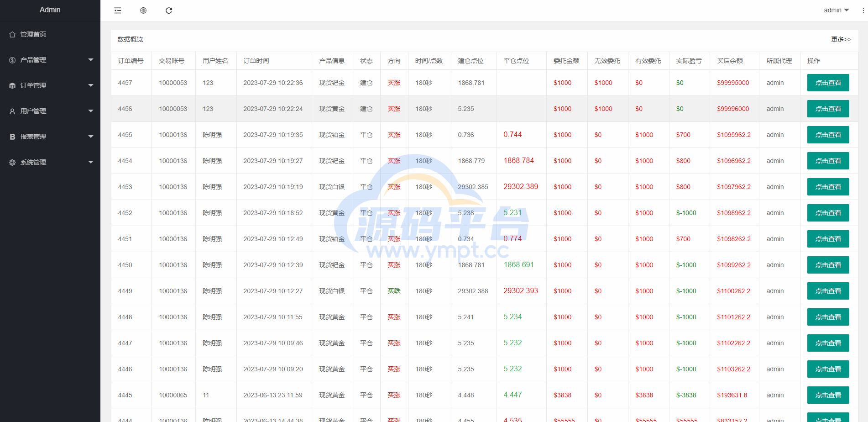Open 产品管理 menu item
The height and width of the screenshot is (422, 868).
[x=50, y=60]
